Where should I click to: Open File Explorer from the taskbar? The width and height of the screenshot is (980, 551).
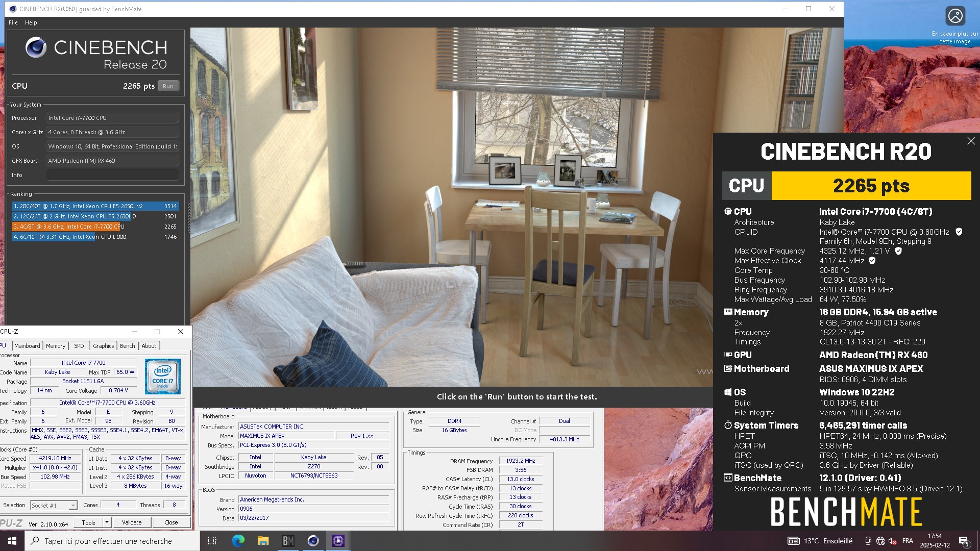click(263, 541)
